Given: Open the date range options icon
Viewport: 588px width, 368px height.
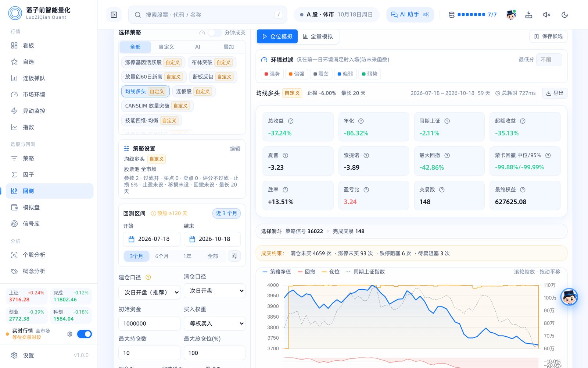Looking at the screenshot, I should click(234, 256).
